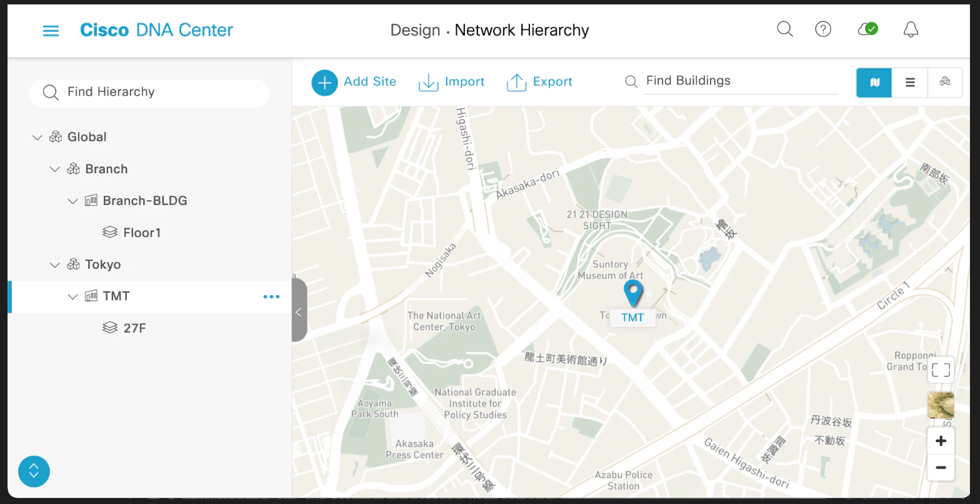Click the Export label
The image size is (980, 504).
tap(552, 82)
